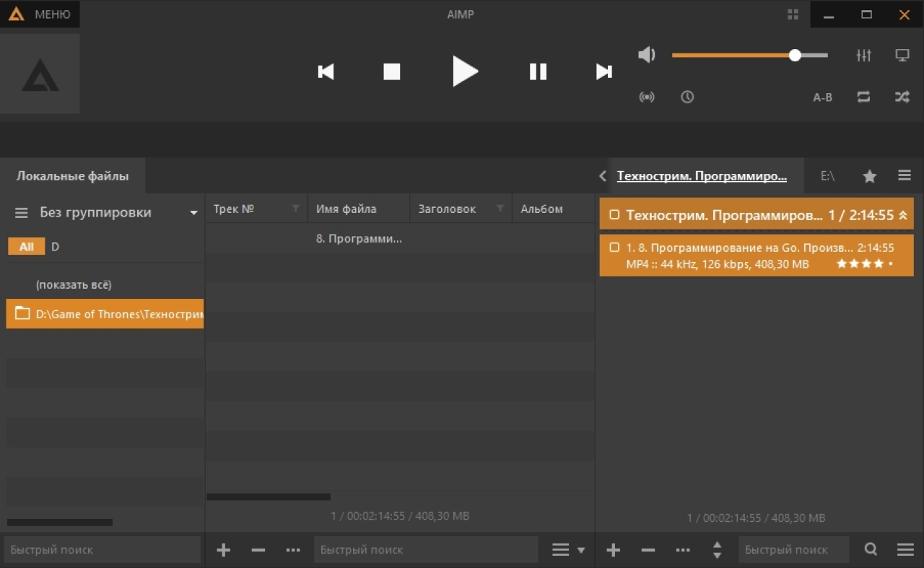
Task: Click the Трек № column header
Action: click(x=256, y=209)
